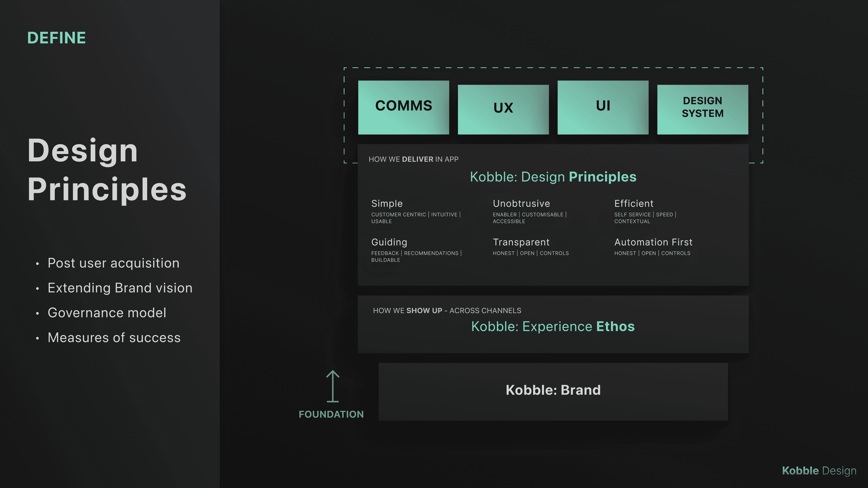
Task: Click the FOUNDATION label
Action: pyautogui.click(x=331, y=414)
